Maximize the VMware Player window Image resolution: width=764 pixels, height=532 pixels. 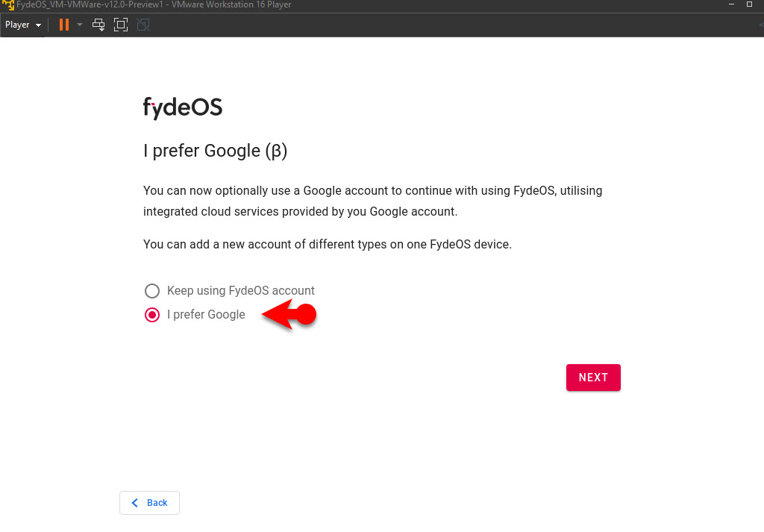[x=749, y=4]
